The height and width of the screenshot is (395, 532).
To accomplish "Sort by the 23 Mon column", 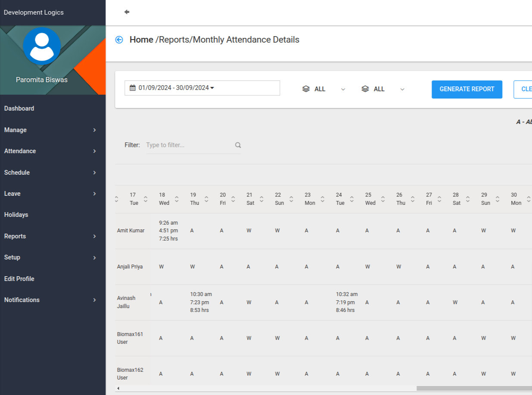I will tap(322, 199).
